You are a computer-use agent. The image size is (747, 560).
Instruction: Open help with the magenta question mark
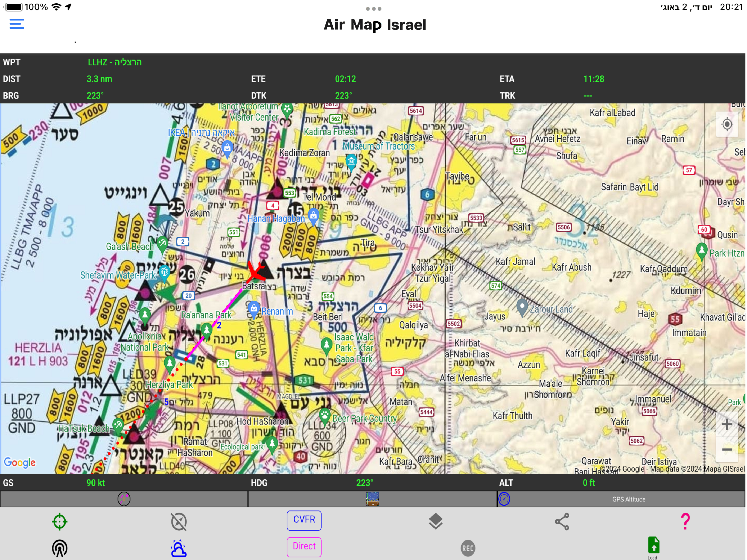[685, 521]
